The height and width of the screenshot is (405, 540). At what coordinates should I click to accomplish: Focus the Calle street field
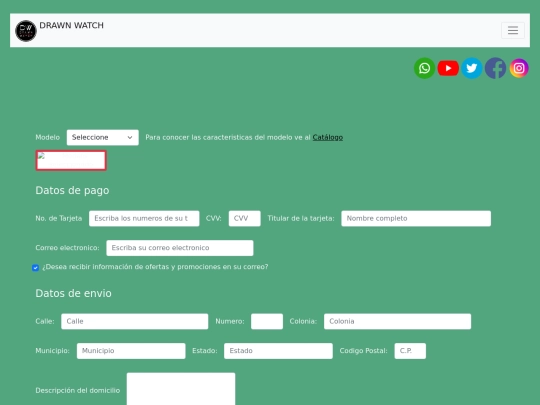tap(135, 321)
